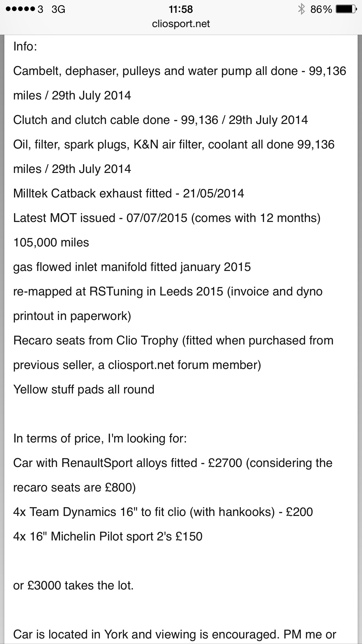Image resolution: width=362 pixels, height=644 pixels.
Task: Click the 'Clutch and clutch cable done' line
Action: click(160, 120)
